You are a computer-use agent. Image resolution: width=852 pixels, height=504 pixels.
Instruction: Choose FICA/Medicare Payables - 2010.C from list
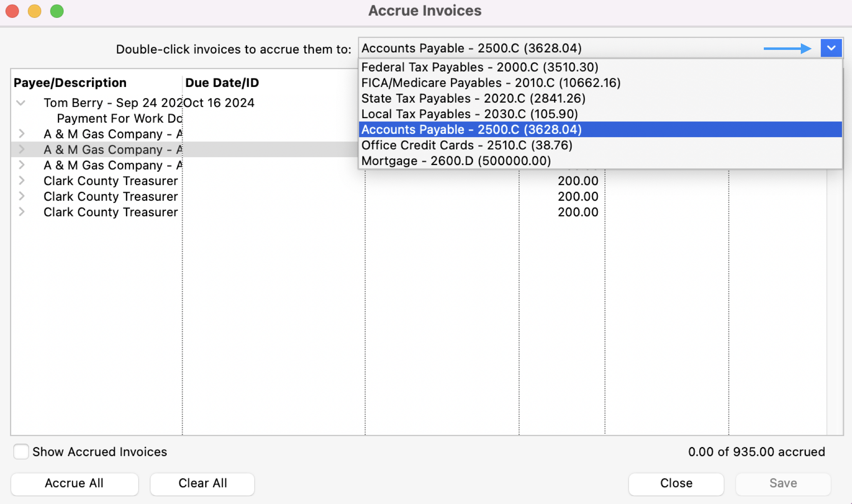490,83
